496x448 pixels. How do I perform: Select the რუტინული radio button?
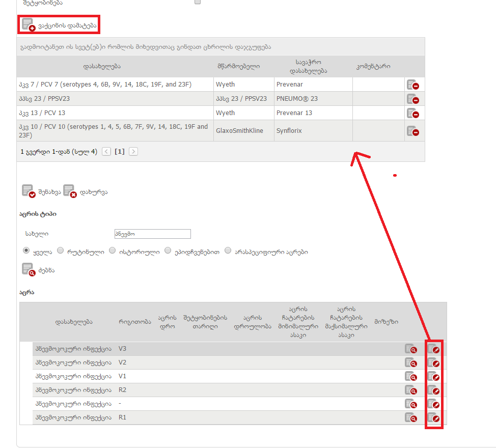[x=61, y=251]
